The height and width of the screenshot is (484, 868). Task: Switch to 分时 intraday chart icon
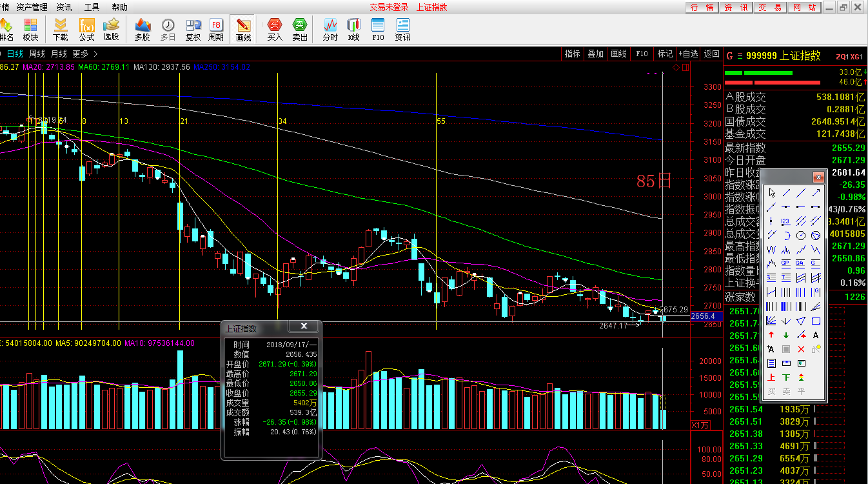click(330, 30)
